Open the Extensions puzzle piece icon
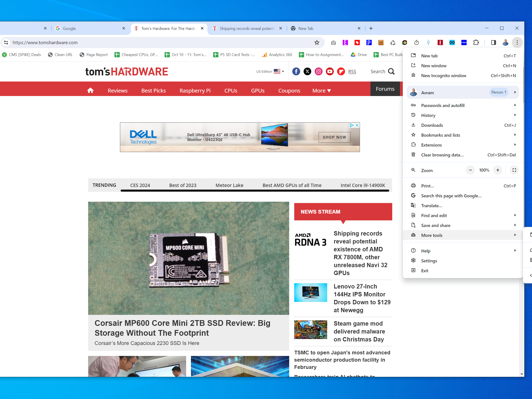The height and width of the screenshot is (399, 532). tap(476, 43)
